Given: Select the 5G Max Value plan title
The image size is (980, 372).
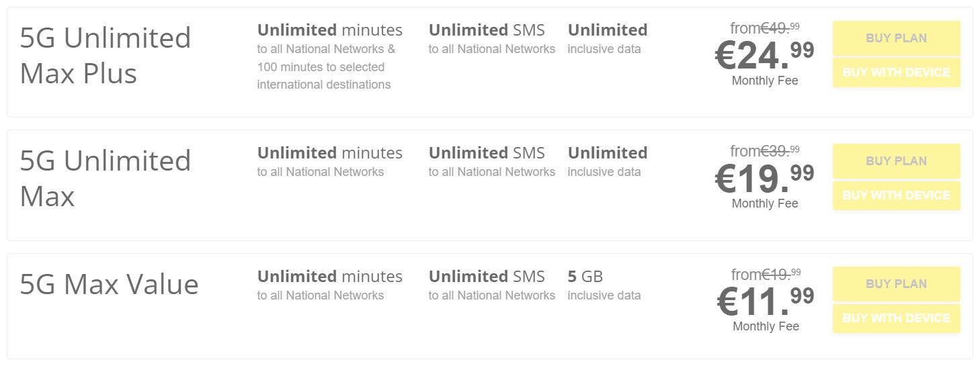Looking at the screenshot, I should point(110,284).
